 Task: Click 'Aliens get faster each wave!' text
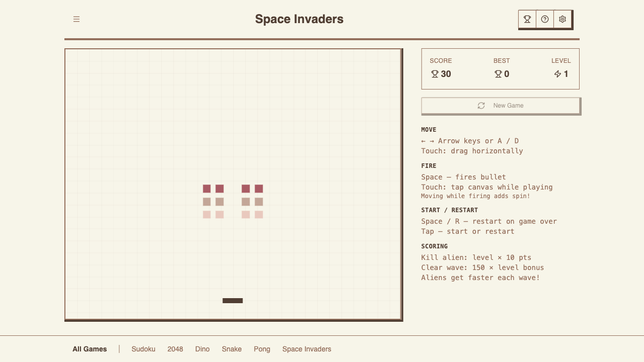[480, 278]
